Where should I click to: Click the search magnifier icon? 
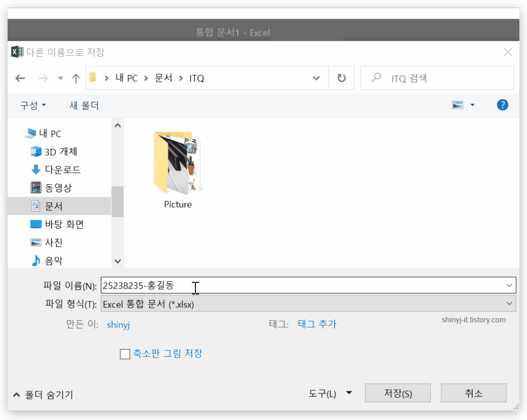tap(376, 78)
